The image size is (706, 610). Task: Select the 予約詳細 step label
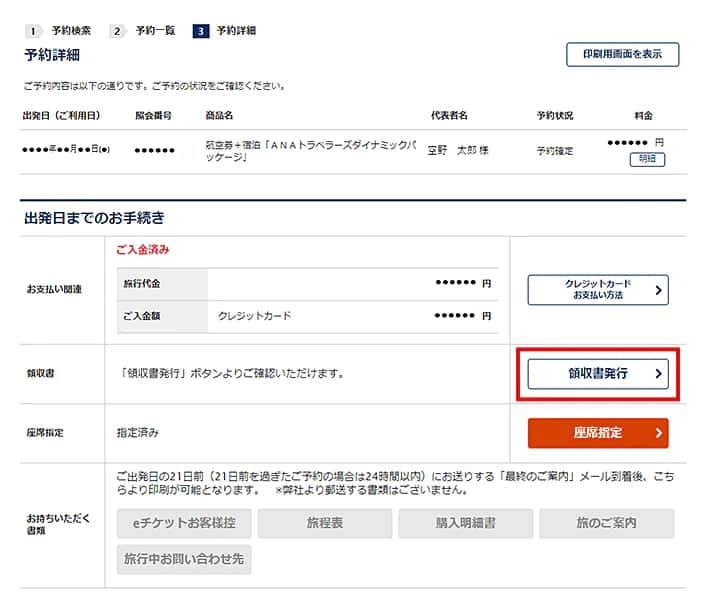[x=236, y=31]
